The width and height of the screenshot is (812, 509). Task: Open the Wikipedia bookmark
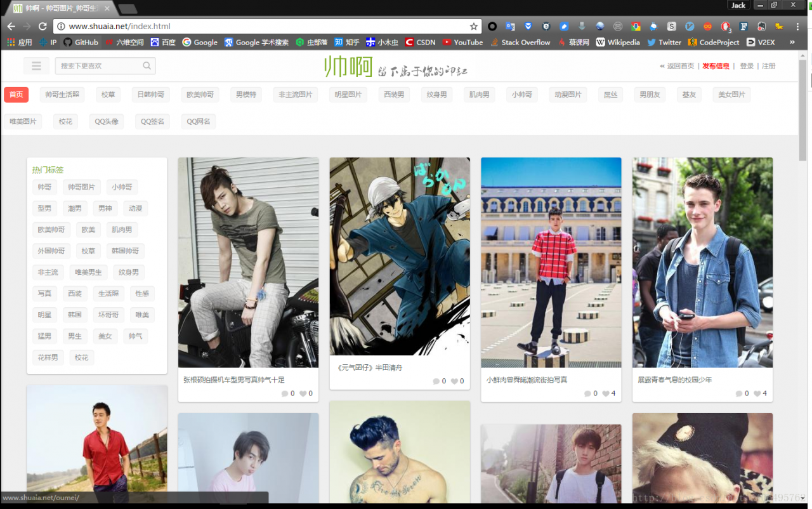pos(618,43)
